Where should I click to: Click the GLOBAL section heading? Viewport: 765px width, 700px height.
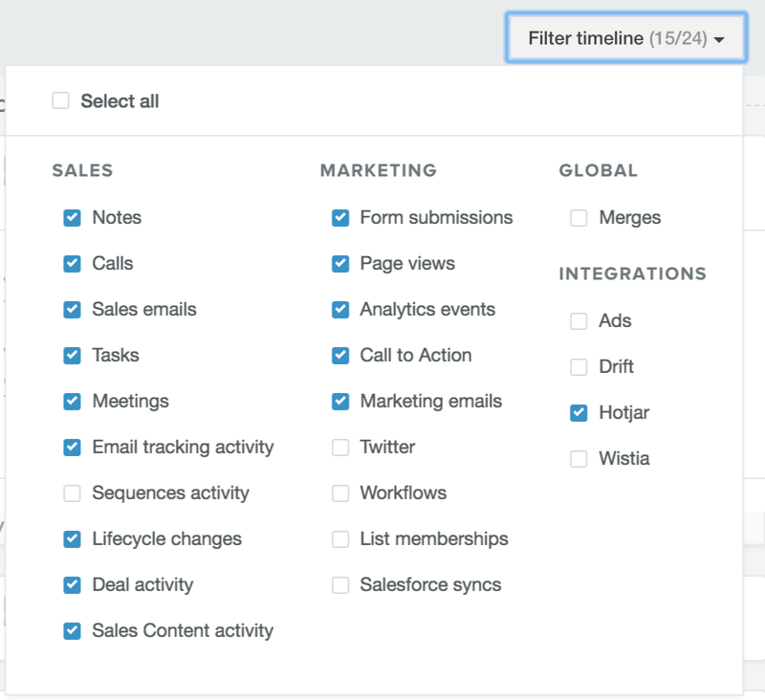599,170
